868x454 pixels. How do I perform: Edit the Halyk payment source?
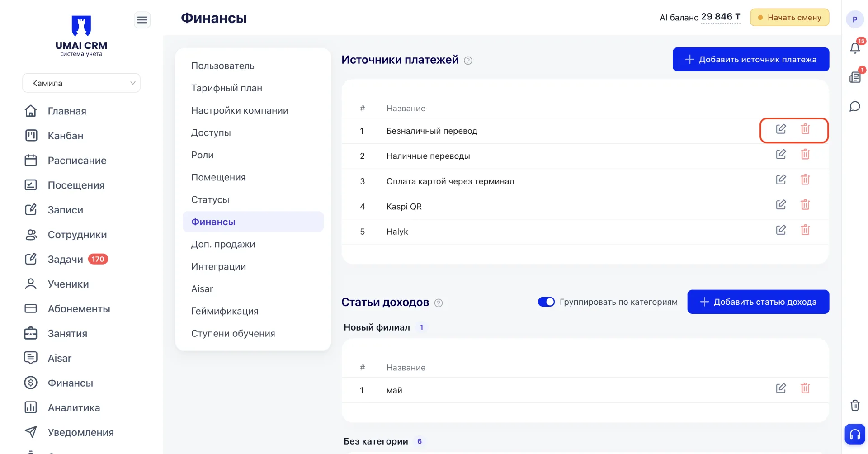click(x=781, y=230)
